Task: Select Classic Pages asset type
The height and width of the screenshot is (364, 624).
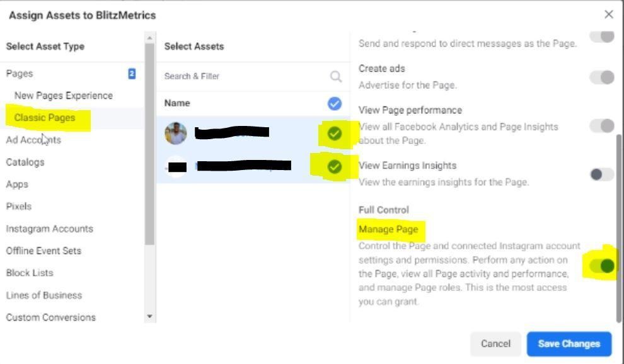Action: [45, 118]
